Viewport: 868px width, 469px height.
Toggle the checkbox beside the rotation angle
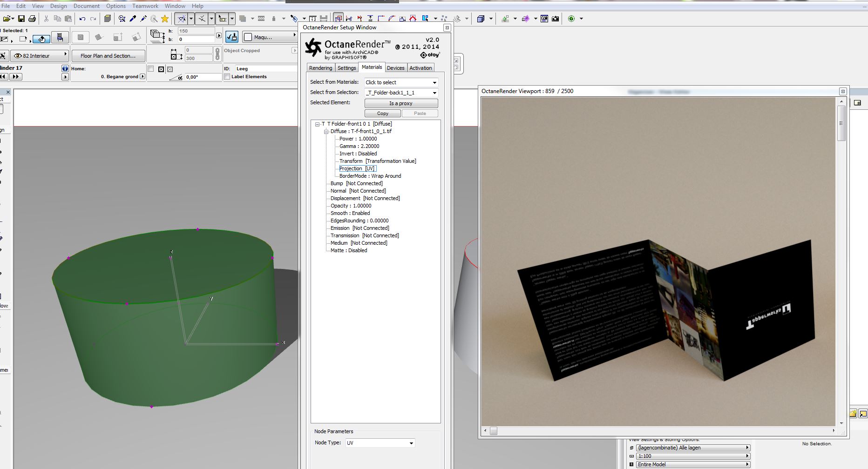tap(150, 69)
